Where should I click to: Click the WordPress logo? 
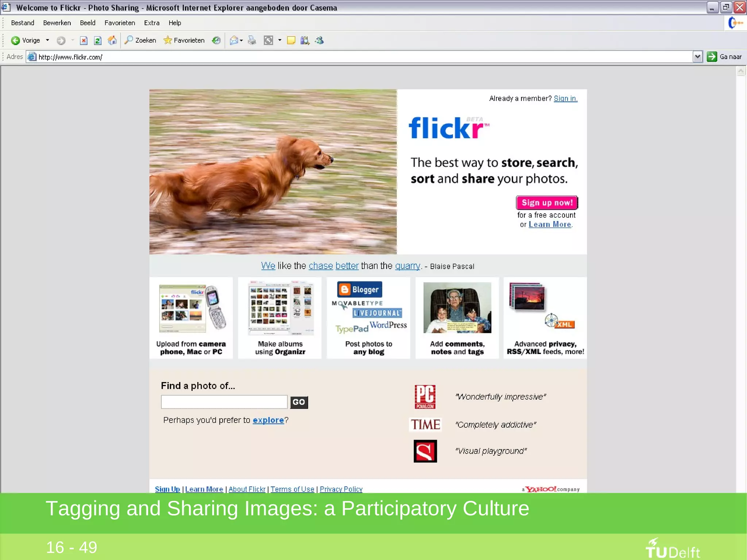[x=388, y=325]
